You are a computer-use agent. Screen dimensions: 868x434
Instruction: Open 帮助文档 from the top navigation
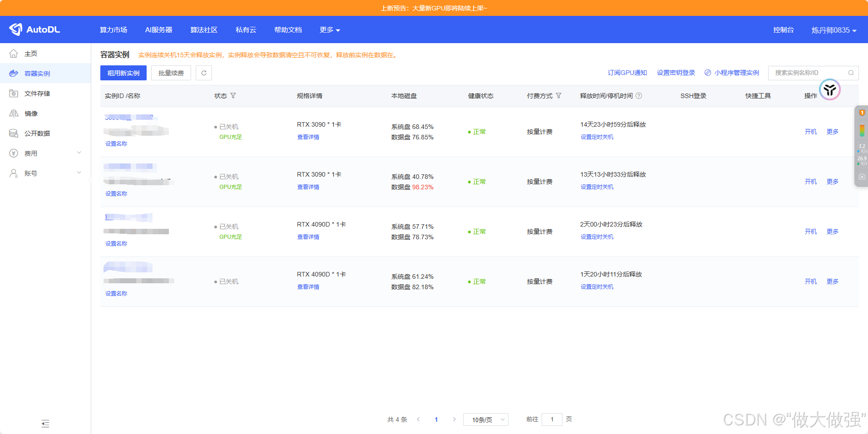click(x=288, y=30)
